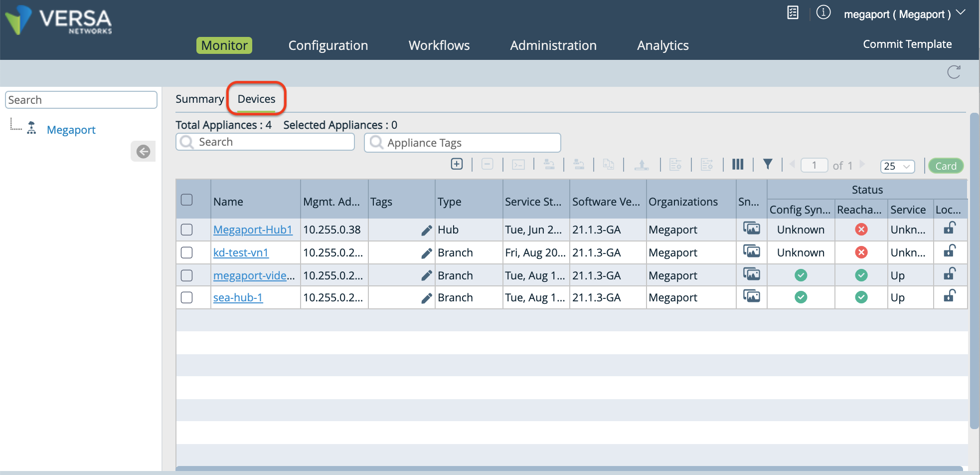Collapse the left panel with arrow button

click(x=143, y=152)
